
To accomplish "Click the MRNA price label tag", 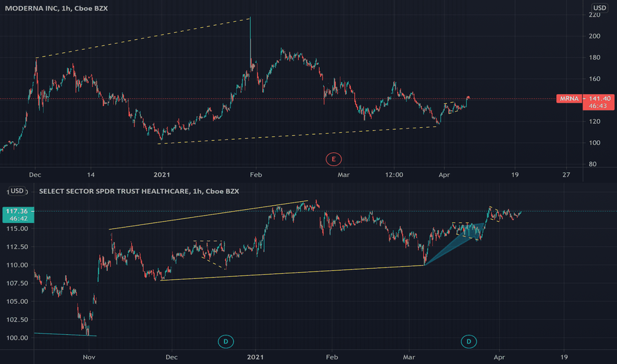I will (x=569, y=99).
